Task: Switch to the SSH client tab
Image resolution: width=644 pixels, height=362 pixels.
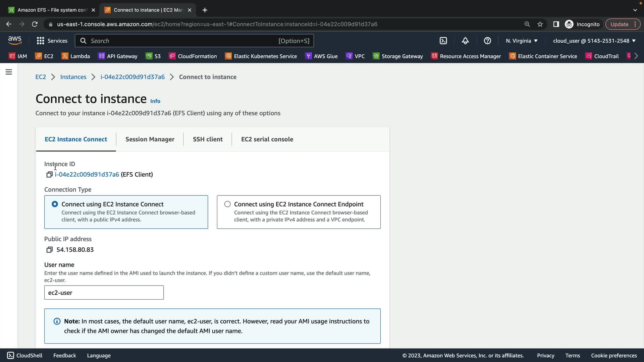Action: point(208,139)
